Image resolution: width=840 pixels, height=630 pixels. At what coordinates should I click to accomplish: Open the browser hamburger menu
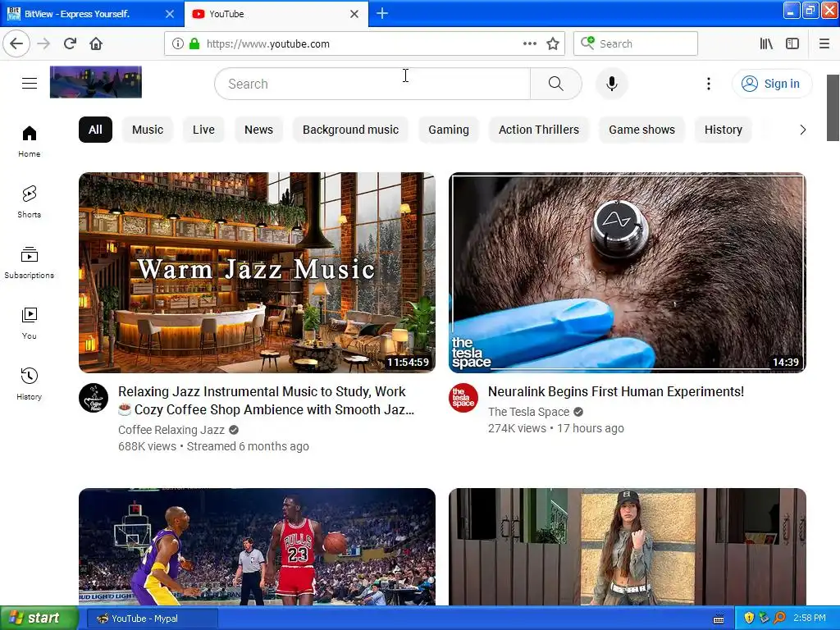(824, 43)
